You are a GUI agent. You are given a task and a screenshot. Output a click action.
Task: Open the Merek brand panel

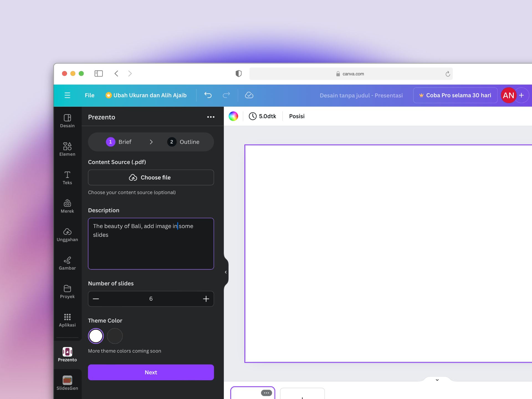click(x=67, y=206)
